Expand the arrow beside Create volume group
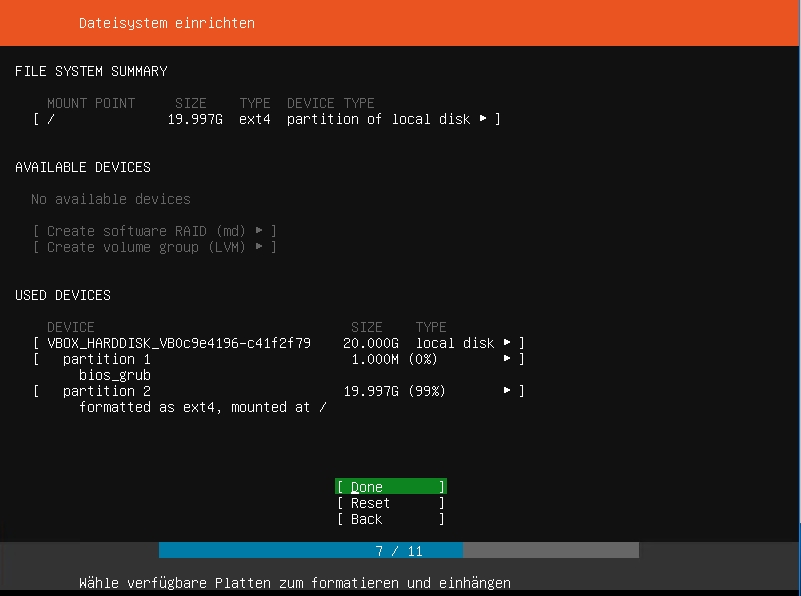The height and width of the screenshot is (596, 801). click(260, 247)
